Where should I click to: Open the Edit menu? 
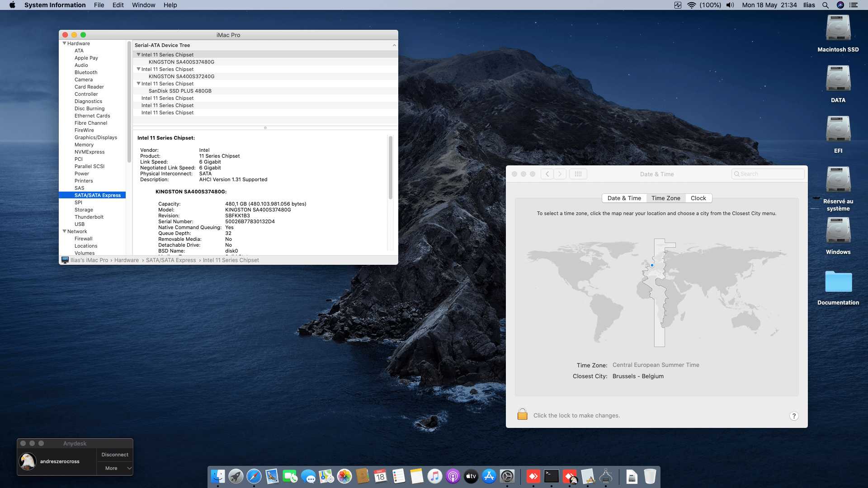pyautogui.click(x=118, y=5)
